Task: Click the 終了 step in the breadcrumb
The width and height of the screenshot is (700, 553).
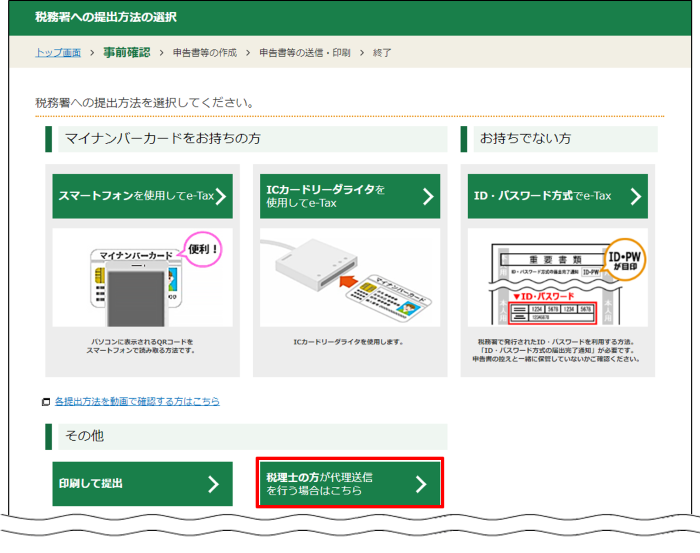Action: (382, 52)
